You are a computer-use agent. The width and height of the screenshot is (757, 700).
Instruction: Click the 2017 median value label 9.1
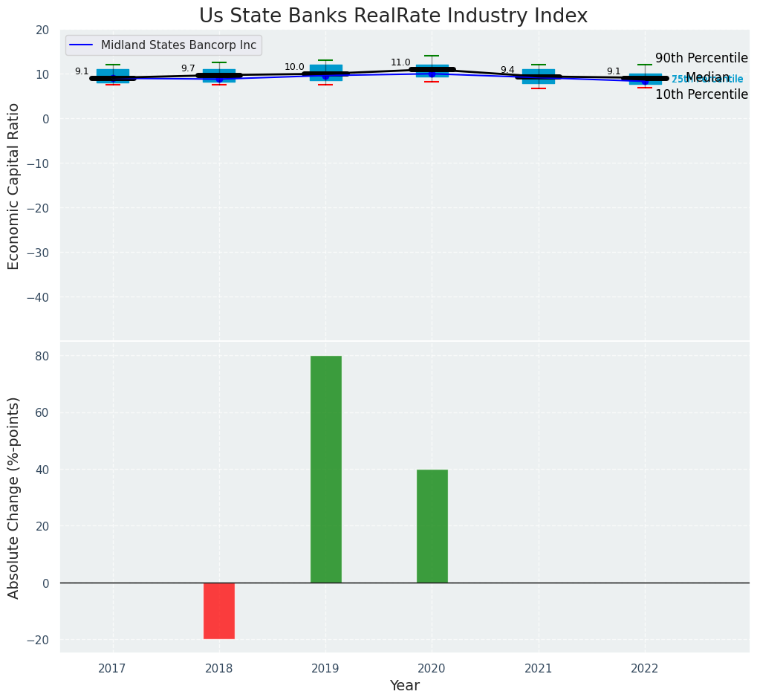[82, 71]
